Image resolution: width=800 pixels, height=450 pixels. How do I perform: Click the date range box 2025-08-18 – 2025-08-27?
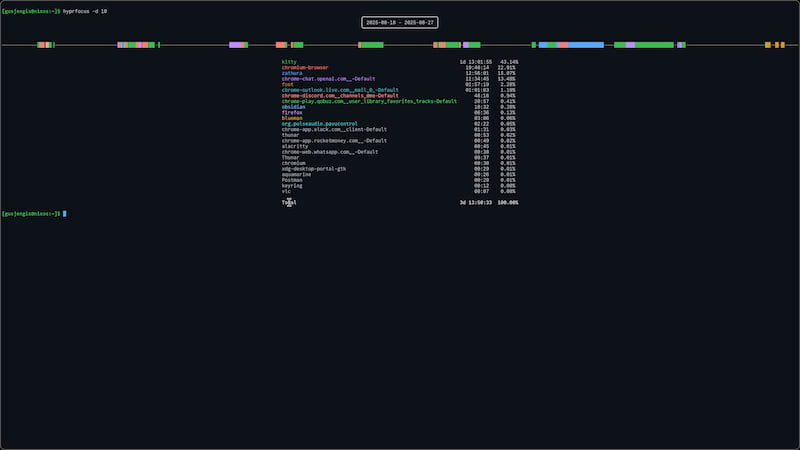point(400,23)
